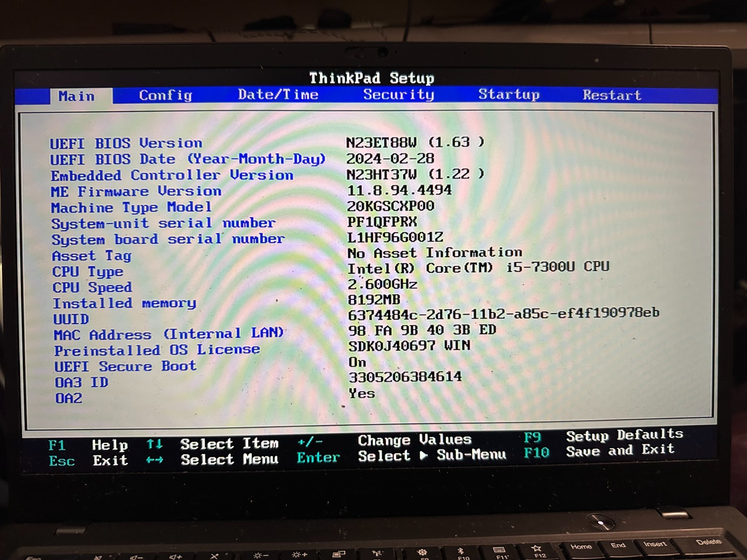
Task: Open the Security tab
Action: pyautogui.click(x=399, y=94)
